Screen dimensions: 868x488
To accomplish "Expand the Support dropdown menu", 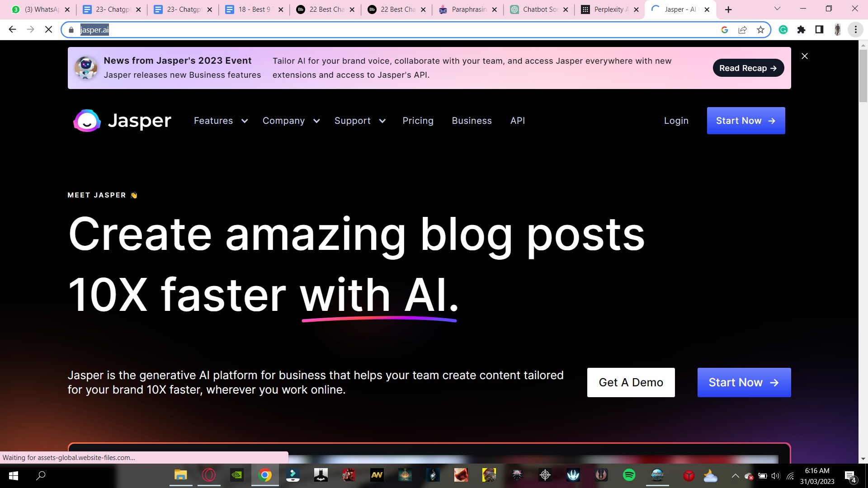I will pyautogui.click(x=359, y=121).
